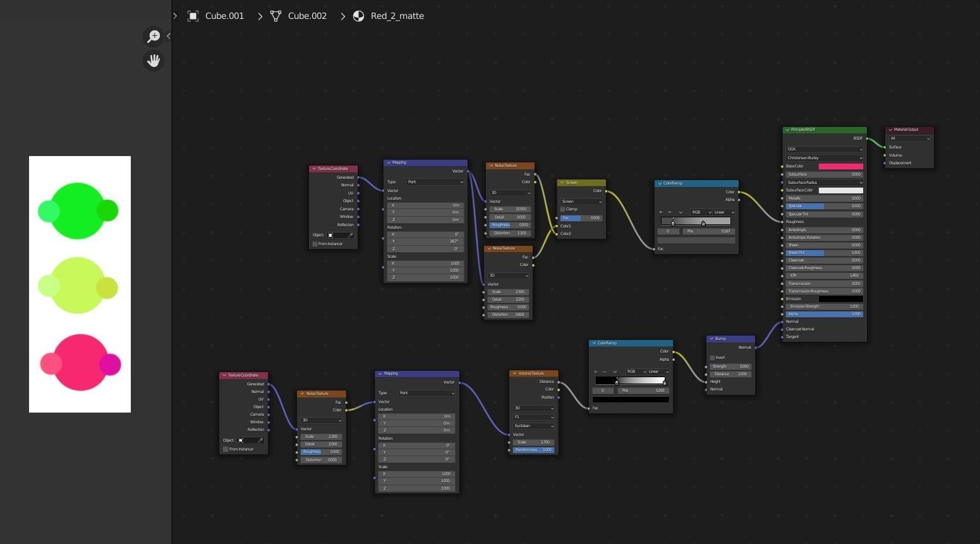Viewport: 980px width, 544px height.
Task: Toggle Clamp checkbox on Screen node
Action: 563,209
